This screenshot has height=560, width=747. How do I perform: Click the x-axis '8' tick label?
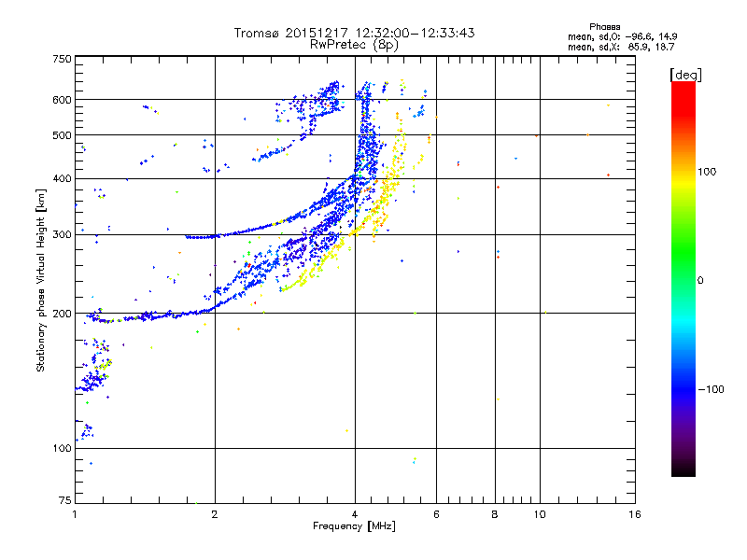click(495, 514)
